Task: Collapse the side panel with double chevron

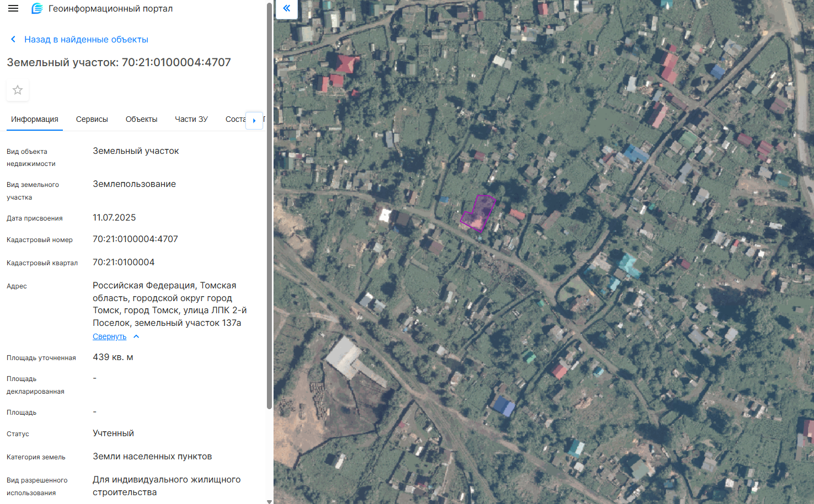Action: pyautogui.click(x=286, y=8)
